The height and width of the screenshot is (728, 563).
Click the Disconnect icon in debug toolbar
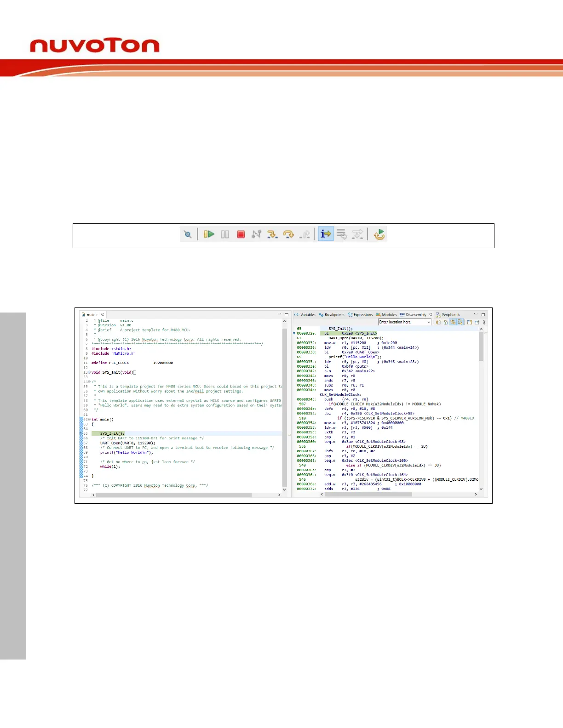click(257, 234)
